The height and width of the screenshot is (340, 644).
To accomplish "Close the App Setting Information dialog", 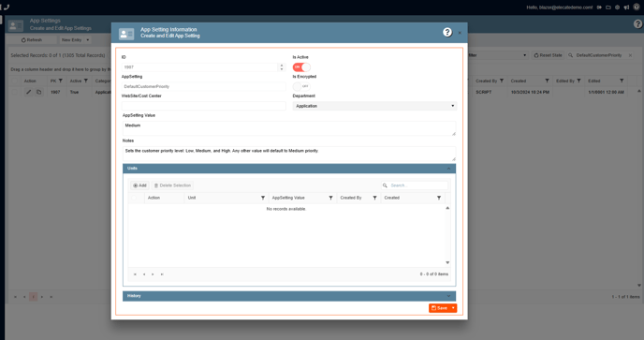I will point(460,33).
